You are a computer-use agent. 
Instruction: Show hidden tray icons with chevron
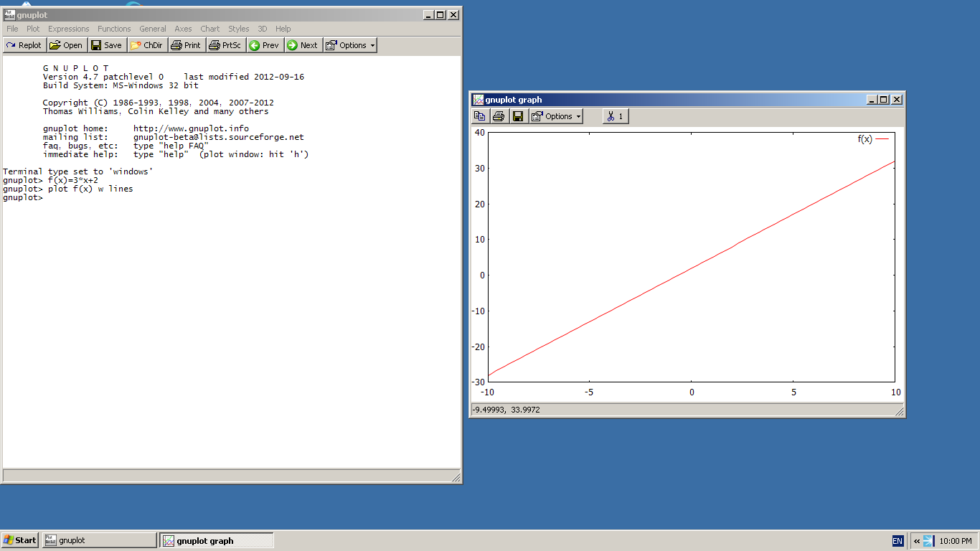click(916, 541)
